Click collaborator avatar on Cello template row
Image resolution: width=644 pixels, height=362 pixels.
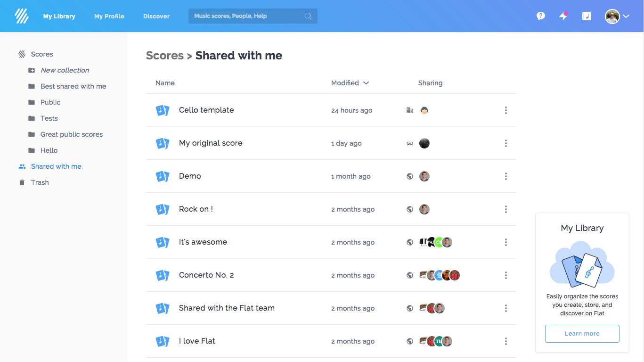coord(424,110)
